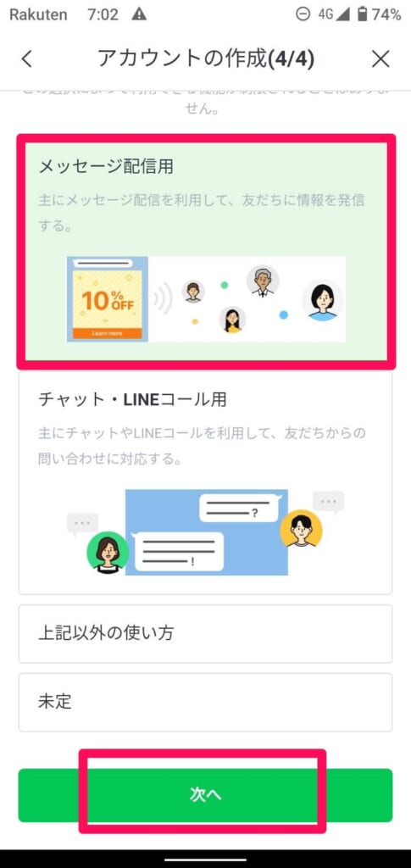Image resolution: width=411 pixels, height=868 pixels.
Task: Tap the black-haired woman avatar in blue
Action: tap(323, 301)
